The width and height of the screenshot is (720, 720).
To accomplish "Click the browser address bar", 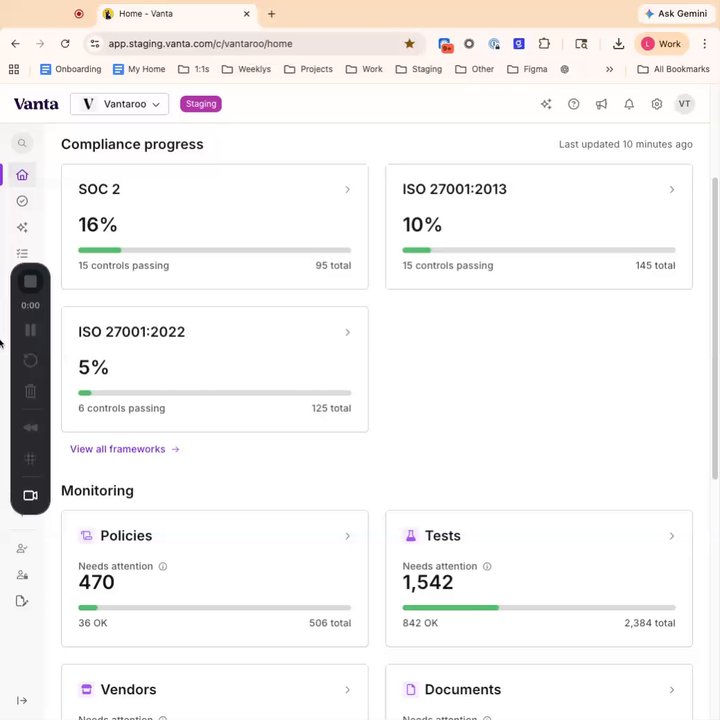I will tap(250, 44).
